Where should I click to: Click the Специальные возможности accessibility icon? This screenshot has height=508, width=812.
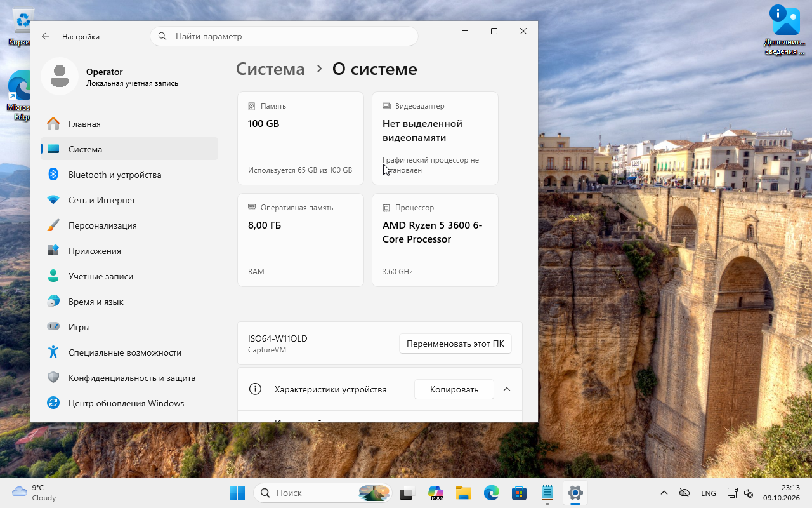(x=53, y=352)
